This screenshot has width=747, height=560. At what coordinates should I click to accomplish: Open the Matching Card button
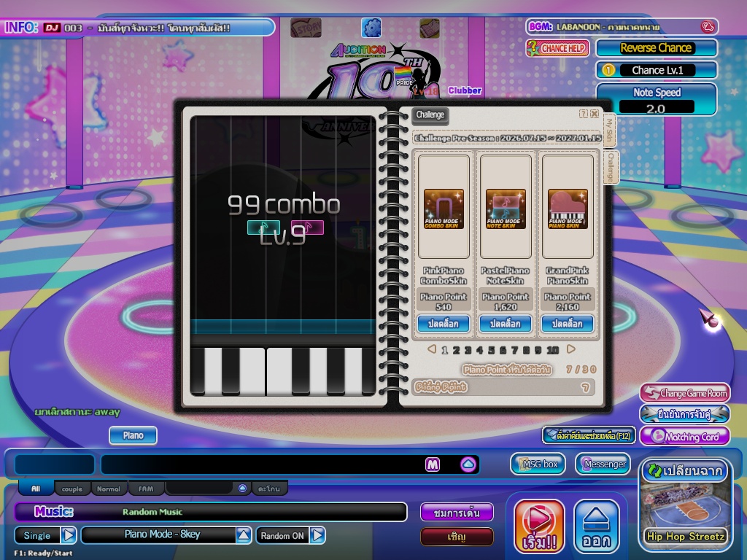pos(684,436)
